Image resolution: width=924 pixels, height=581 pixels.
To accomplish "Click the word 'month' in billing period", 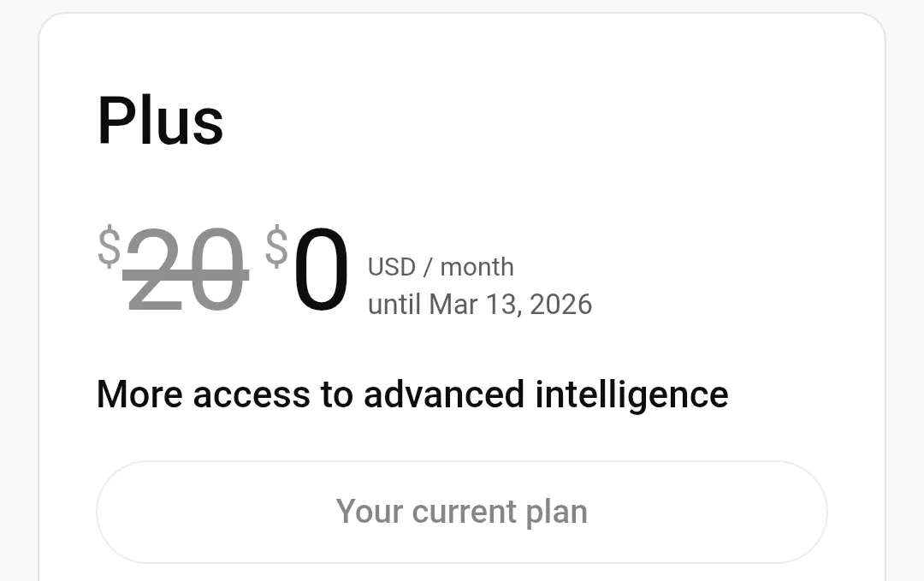I will 477,267.
